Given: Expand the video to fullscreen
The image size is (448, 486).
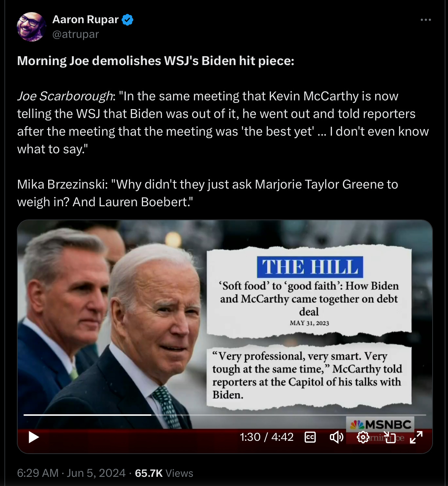Looking at the screenshot, I should click(x=416, y=437).
